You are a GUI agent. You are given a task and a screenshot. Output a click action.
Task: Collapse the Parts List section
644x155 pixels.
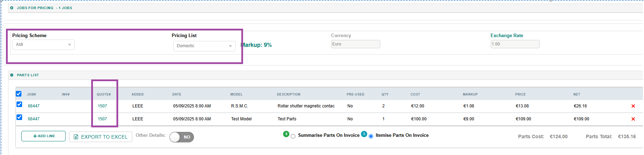click(x=12, y=75)
